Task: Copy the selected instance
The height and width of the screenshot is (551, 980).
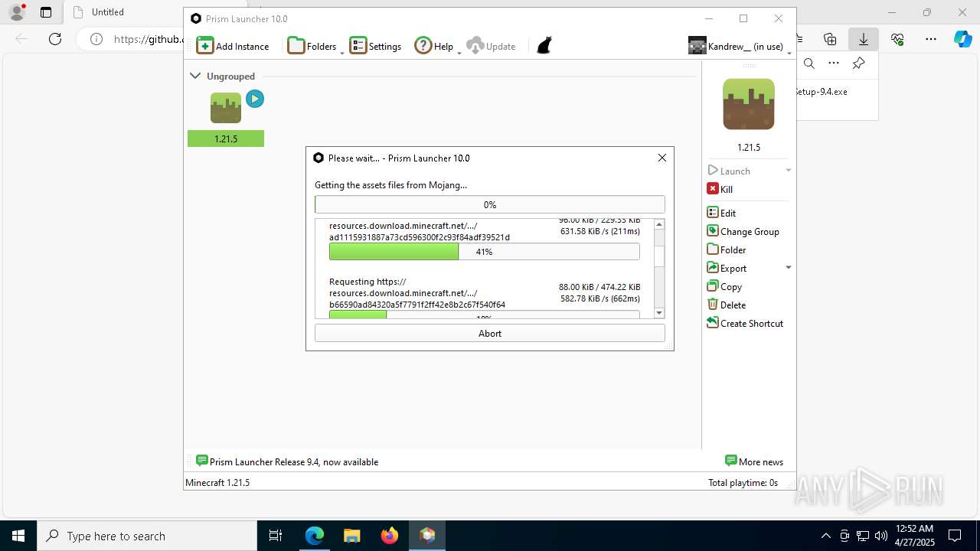Action: coord(724,286)
